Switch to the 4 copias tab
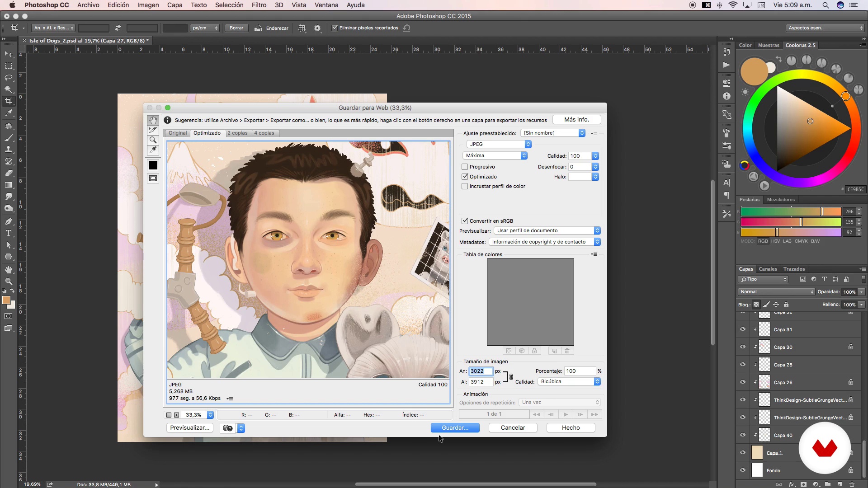This screenshot has width=868, height=488. click(264, 133)
